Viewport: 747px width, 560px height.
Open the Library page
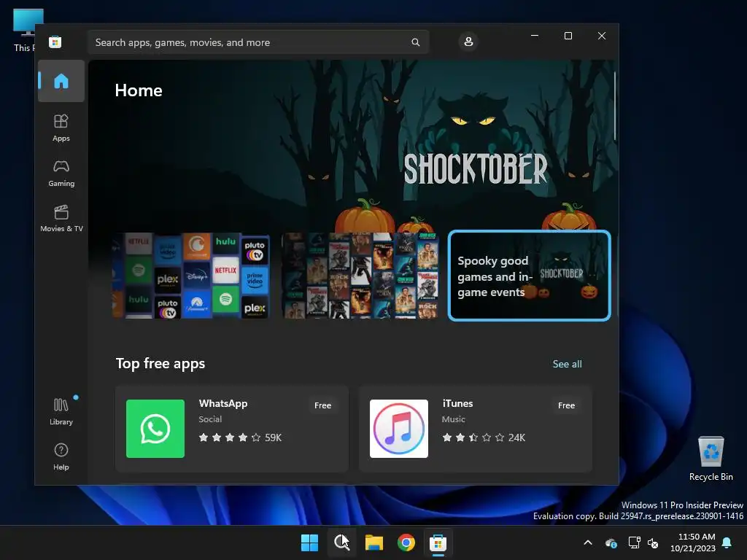(61, 412)
